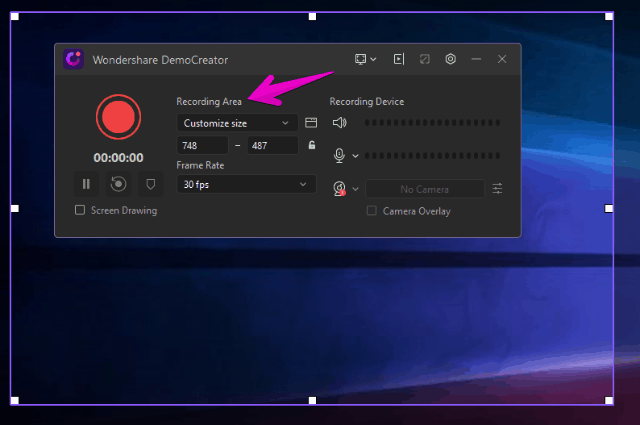
Task: Enable the Screen Drawing checkbox
Action: tap(80, 210)
